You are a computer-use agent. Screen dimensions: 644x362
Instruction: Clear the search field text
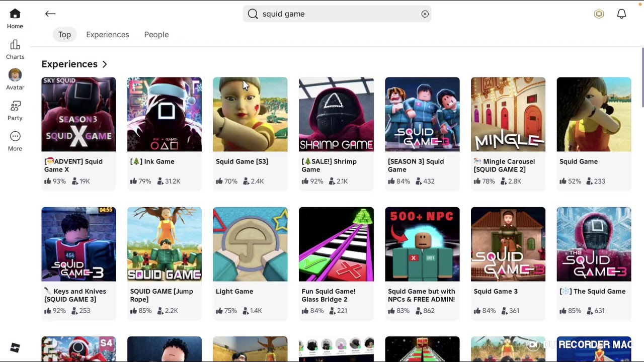(x=425, y=14)
